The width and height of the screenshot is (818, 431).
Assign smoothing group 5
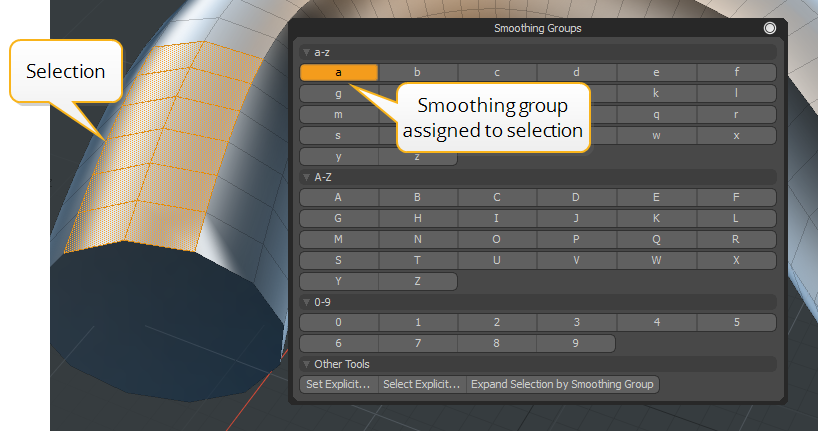pos(736,322)
